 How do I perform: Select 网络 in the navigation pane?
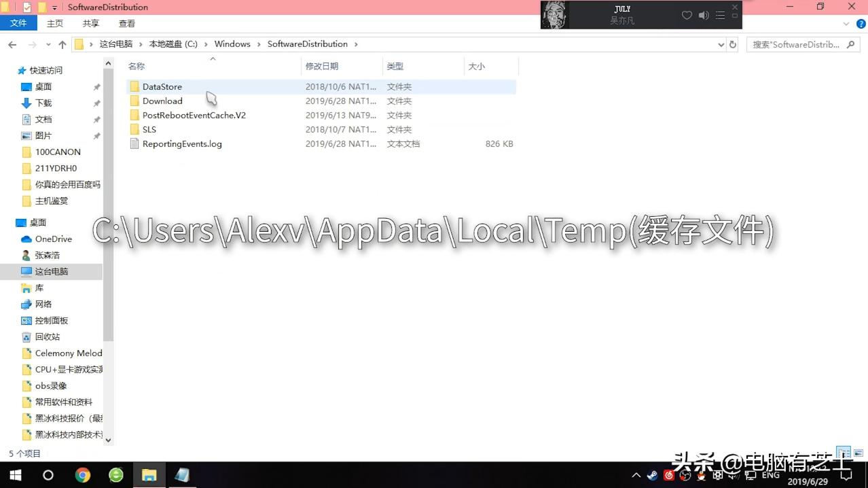coord(43,304)
